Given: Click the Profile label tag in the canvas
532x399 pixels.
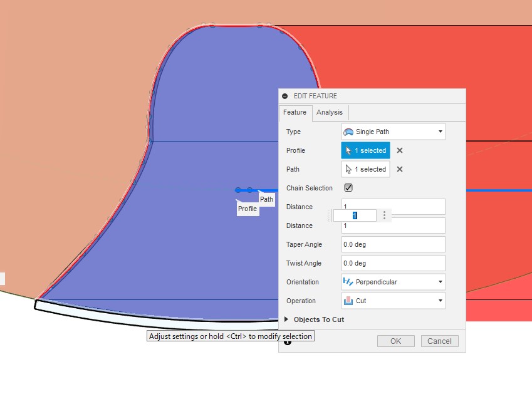Looking at the screenshot, I should [x=248, y=209].
